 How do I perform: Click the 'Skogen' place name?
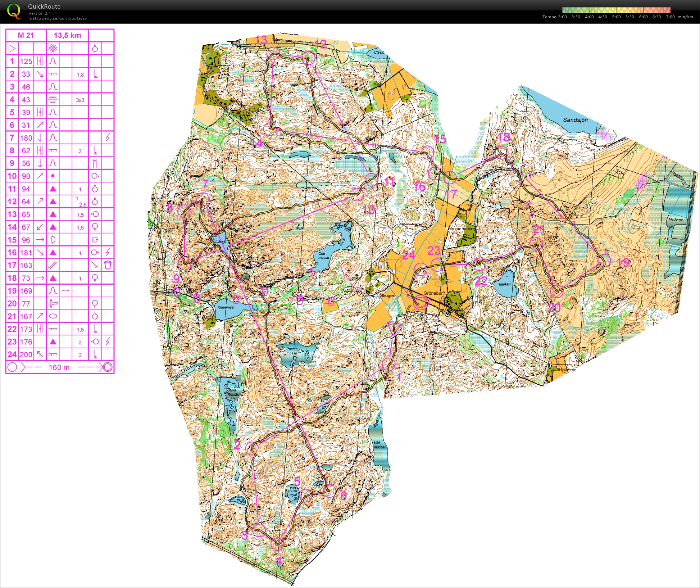pos(387,295)
